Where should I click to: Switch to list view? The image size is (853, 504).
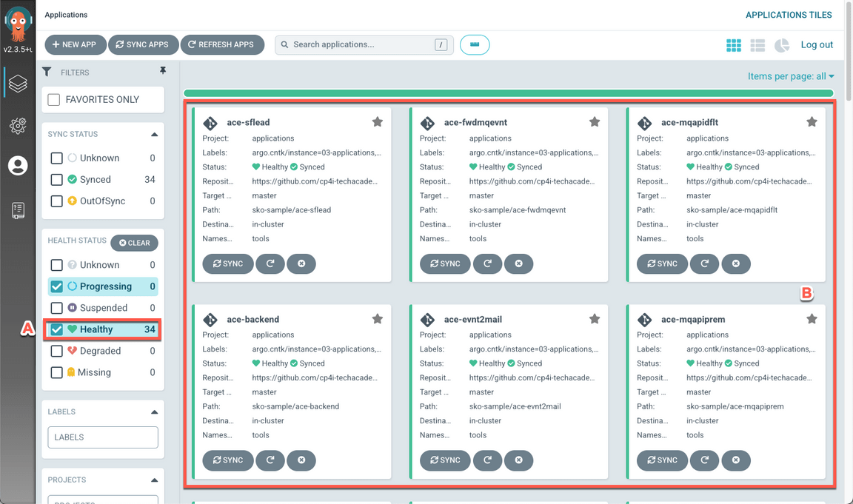pyautogui.click(x=757, y=45)
